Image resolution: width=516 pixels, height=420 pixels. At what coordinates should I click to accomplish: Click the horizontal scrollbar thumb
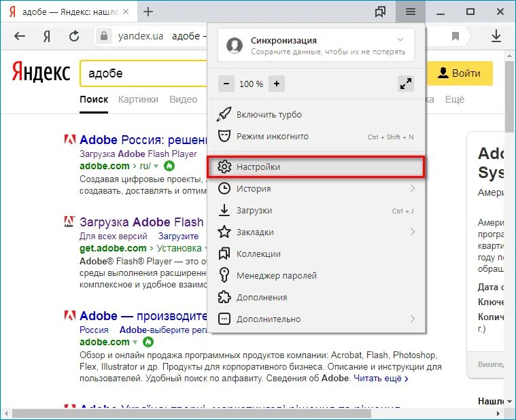[x=191, y=413]
